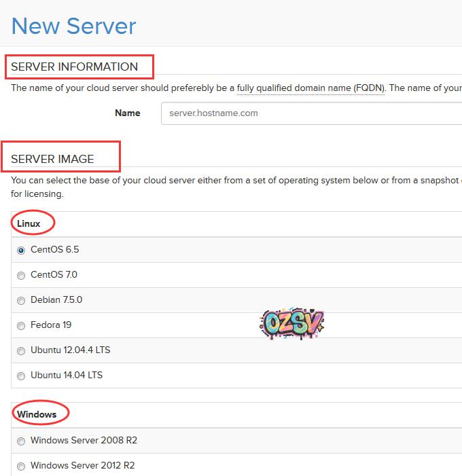The height and width of the screenshot is (476, 462).
Task: Click the OZSV graffiti logo
Action: click(x=291, y=323)
